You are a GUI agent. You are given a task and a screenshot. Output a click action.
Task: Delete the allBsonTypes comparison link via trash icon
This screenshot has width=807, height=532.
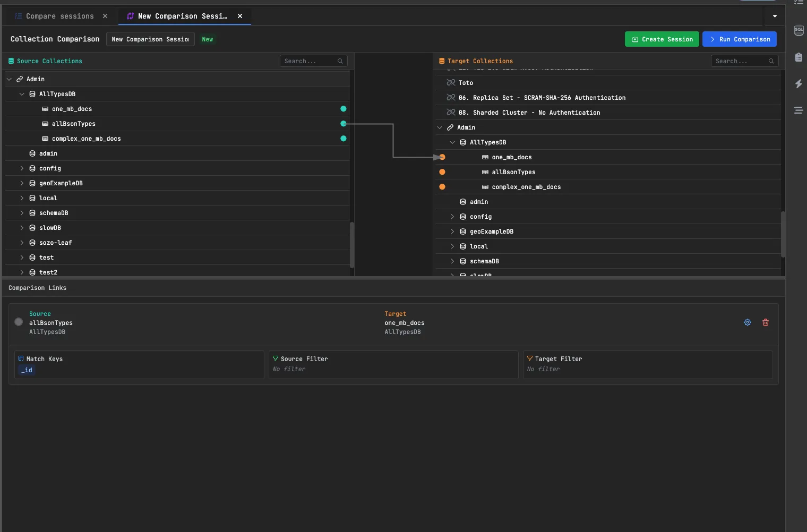coord(765,322)
